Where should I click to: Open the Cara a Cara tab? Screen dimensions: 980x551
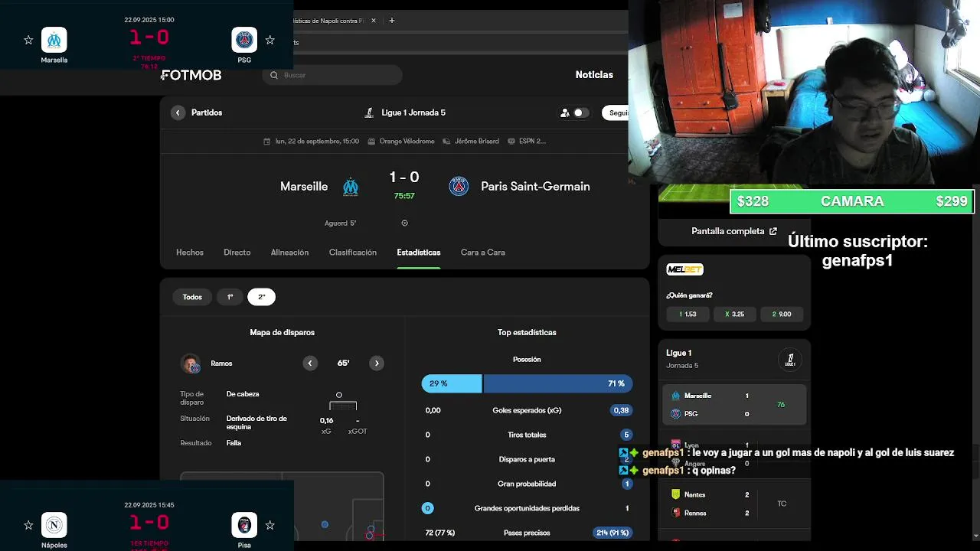[x=483, y=253]
